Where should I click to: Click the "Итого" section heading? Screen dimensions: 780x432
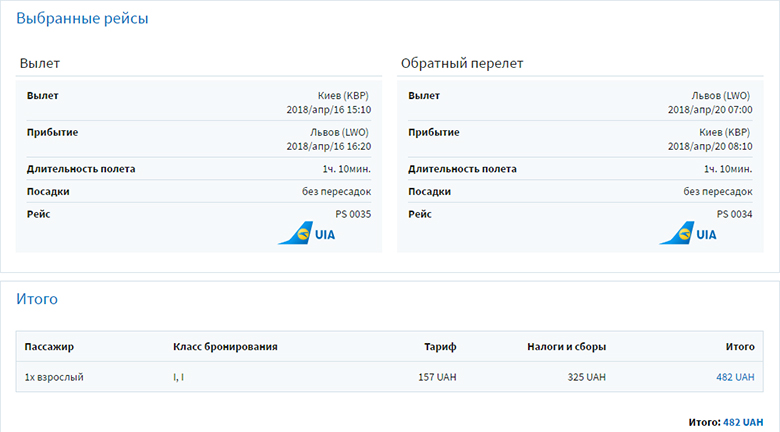click(x=37, y=298)
